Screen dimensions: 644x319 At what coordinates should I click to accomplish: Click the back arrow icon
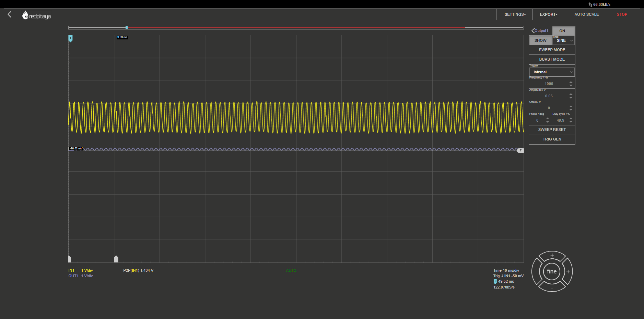point(10,14)
